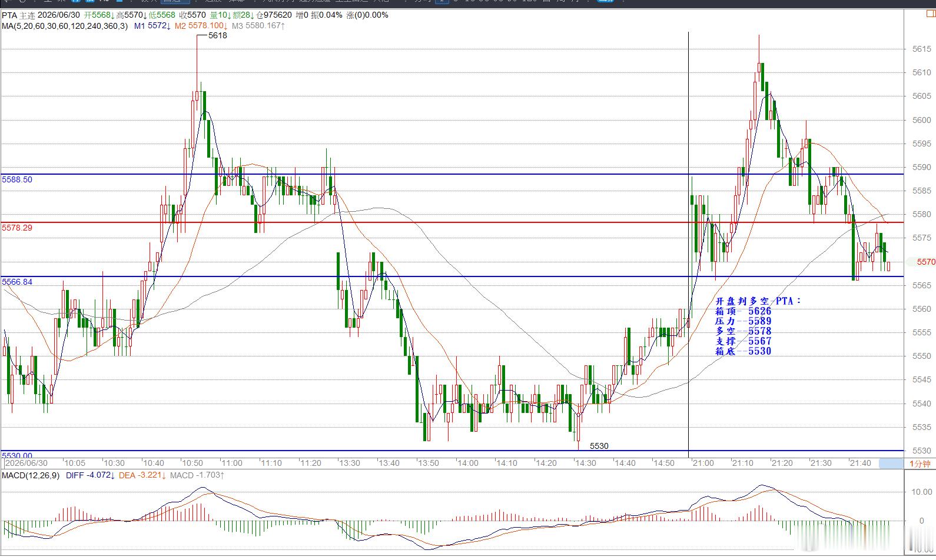Image resolution: width=936 pixels, height=560 pixels.
Task: Click the 收5570 close price value
Action: (x=193, y=15)
